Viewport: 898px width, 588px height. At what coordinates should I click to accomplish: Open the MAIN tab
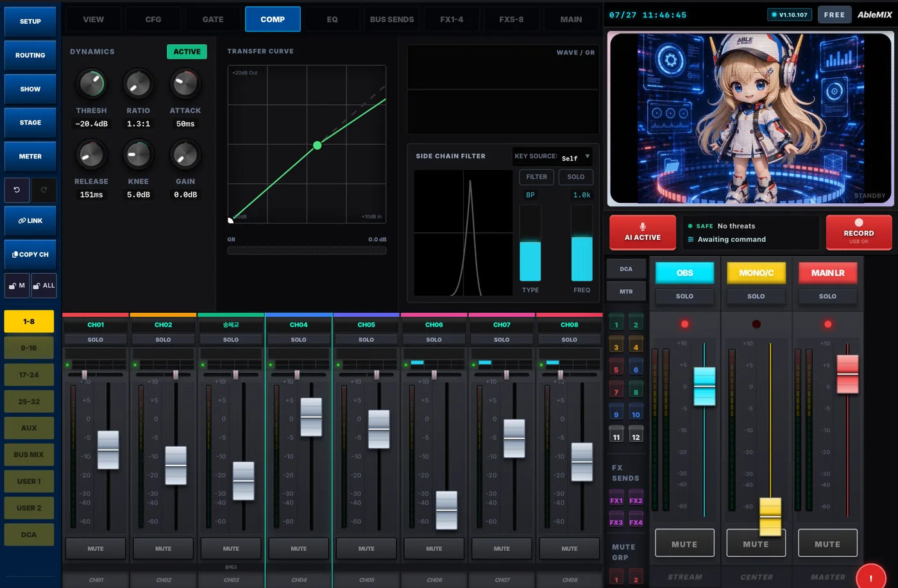click(571, 19)
